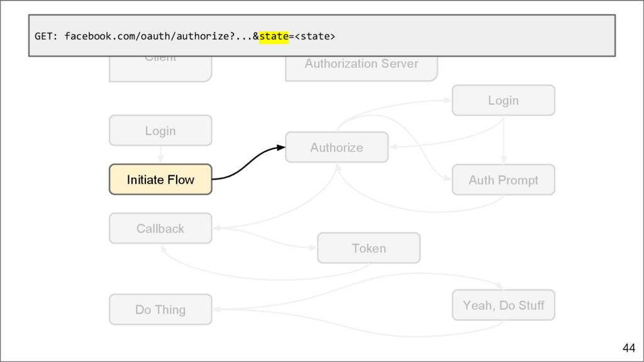Click the highlighted Initiate Flow box
The width and height of the screenshot is (644, 362).
[160, 180]
